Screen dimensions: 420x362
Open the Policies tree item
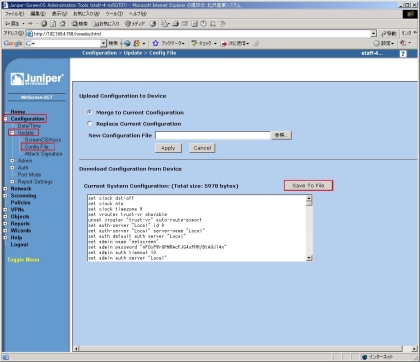coord(20,203)
